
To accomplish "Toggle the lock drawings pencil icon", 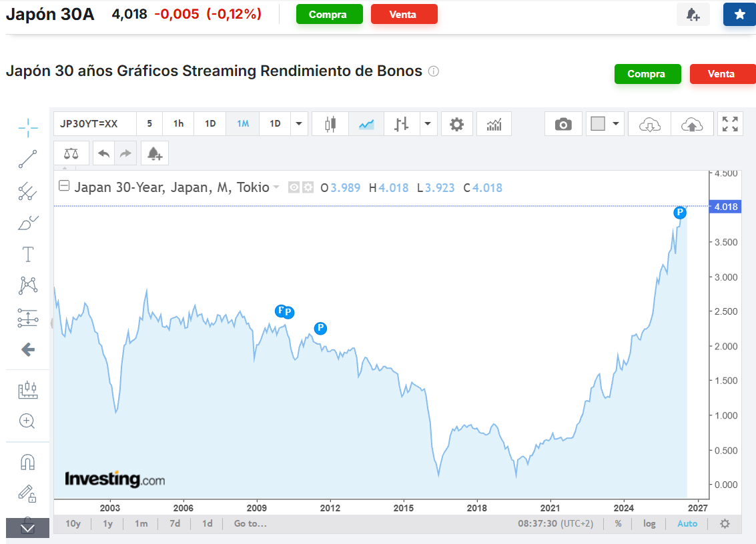I will pyautogui.click(x=27, y=493).
